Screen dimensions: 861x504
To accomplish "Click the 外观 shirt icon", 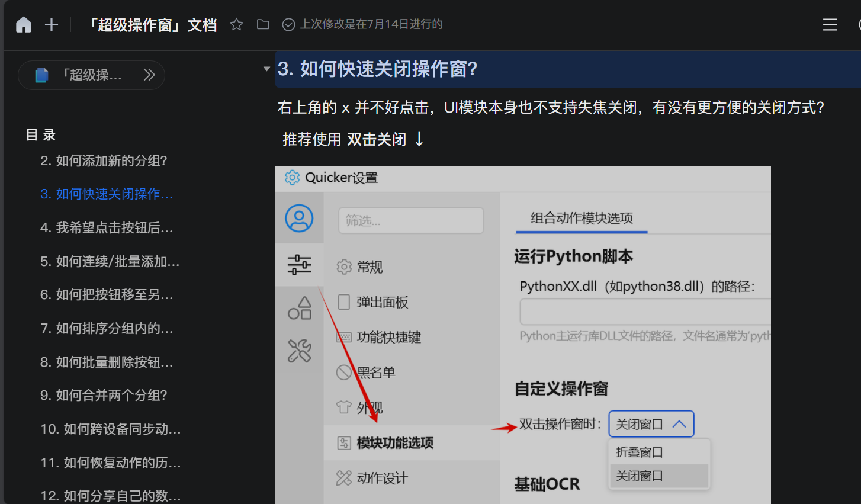I will pos(344,407).
